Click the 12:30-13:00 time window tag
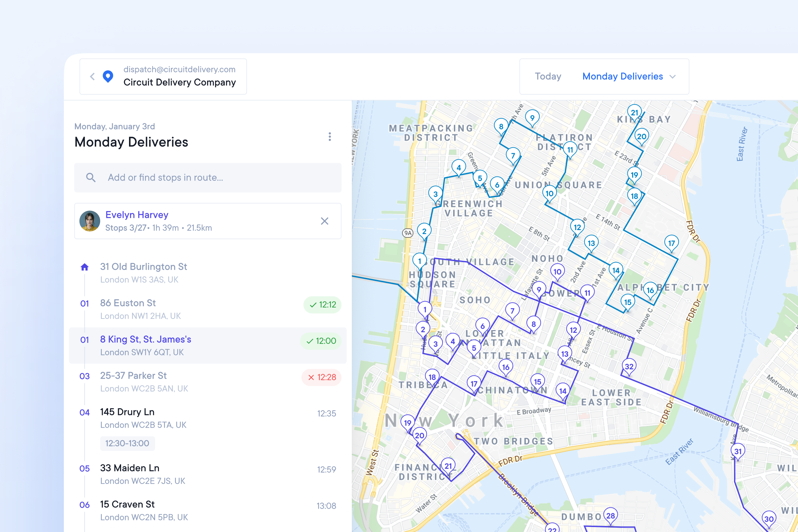Screen dimensions: 798x532 click(127, 444)
